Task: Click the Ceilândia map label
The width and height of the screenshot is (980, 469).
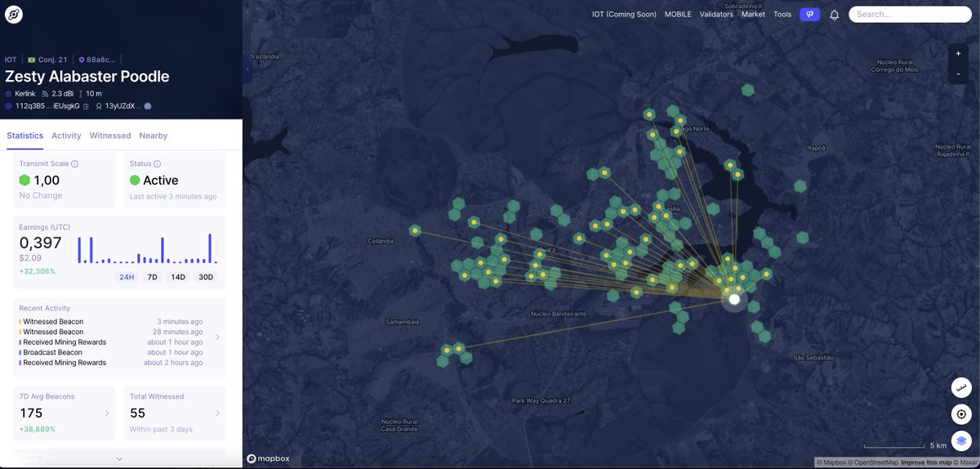Action: pyautogui.click(x=381, y=241)
